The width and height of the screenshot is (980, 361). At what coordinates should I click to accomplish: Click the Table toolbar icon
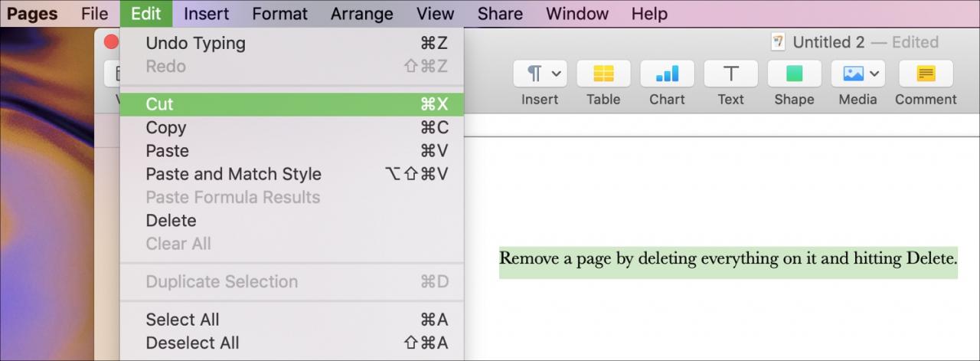(x=603, y=74)
